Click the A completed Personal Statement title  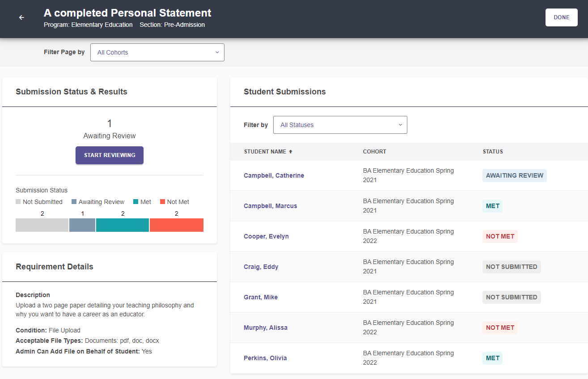click(x=127, y=13)
